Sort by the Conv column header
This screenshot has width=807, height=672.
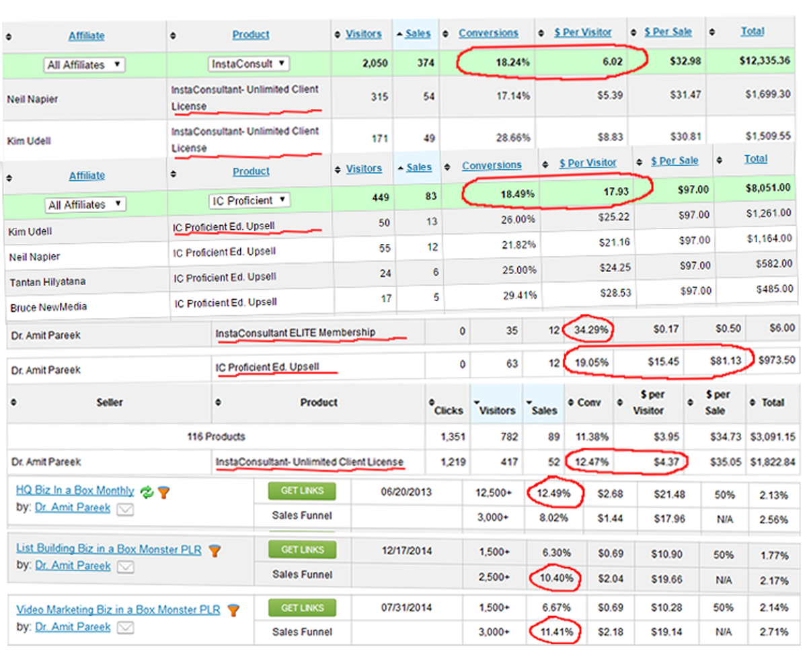(589, 403)
